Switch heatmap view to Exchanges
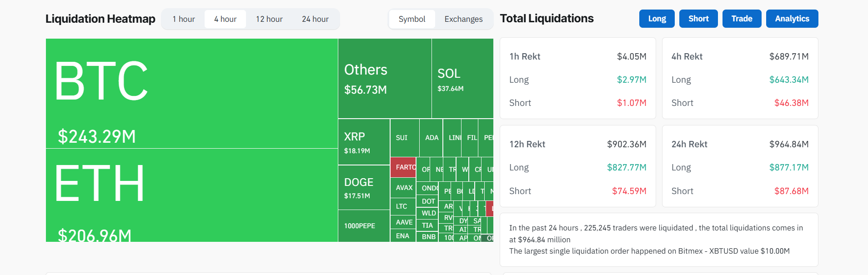 [x=463, y=19]
